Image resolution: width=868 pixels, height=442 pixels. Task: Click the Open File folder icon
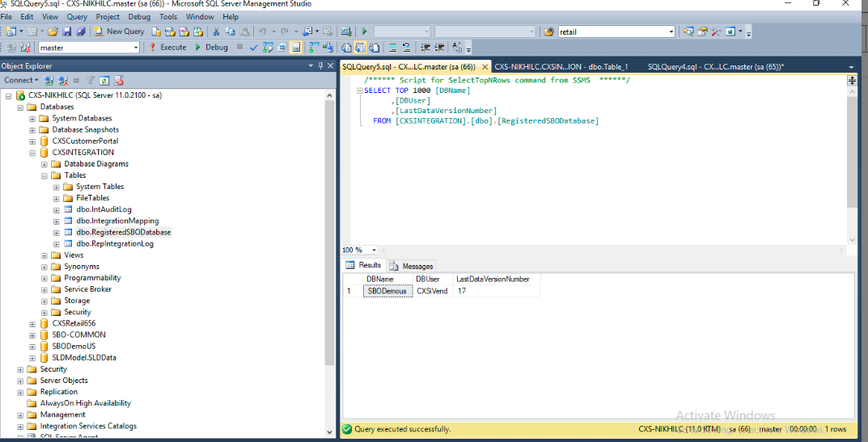(53, 32)
